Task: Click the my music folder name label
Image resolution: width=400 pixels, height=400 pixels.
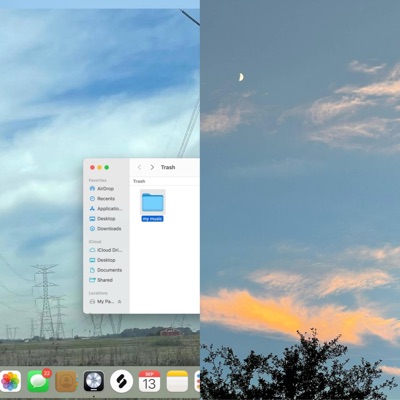Action: (152, 219)
